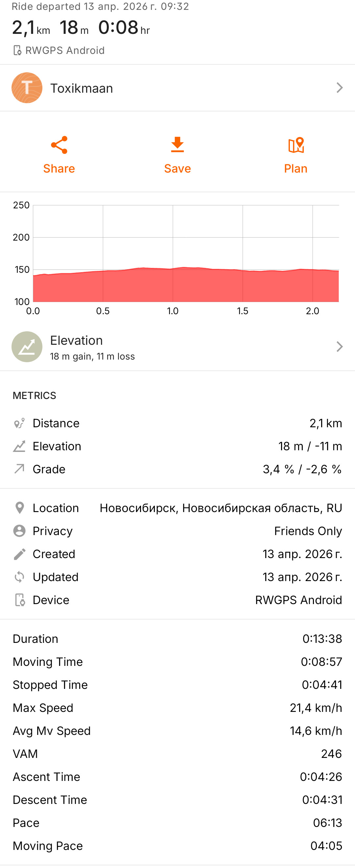
Task: Select the Friends Only privacy value
Action: click(x=308, y=531)
